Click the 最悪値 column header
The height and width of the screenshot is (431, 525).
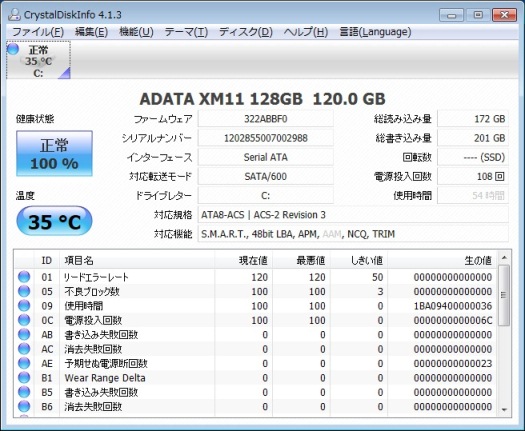pyautogui.click(x=301, y=260)
